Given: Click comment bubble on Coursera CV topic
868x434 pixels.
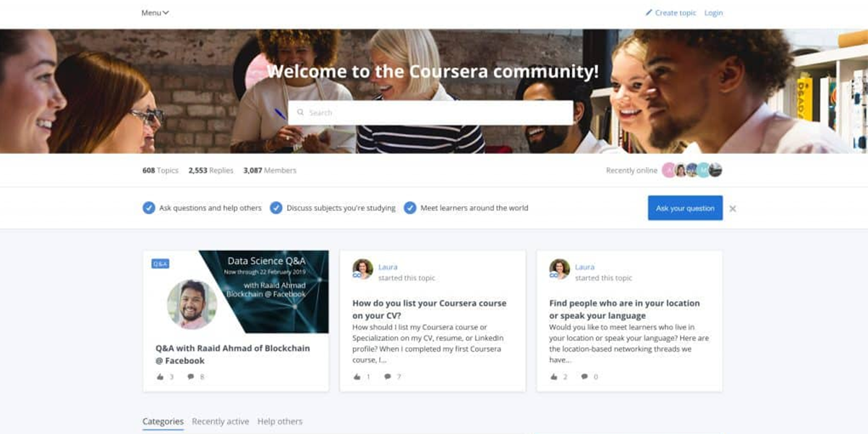Looking at the screenshot, I should click(388, 377).
